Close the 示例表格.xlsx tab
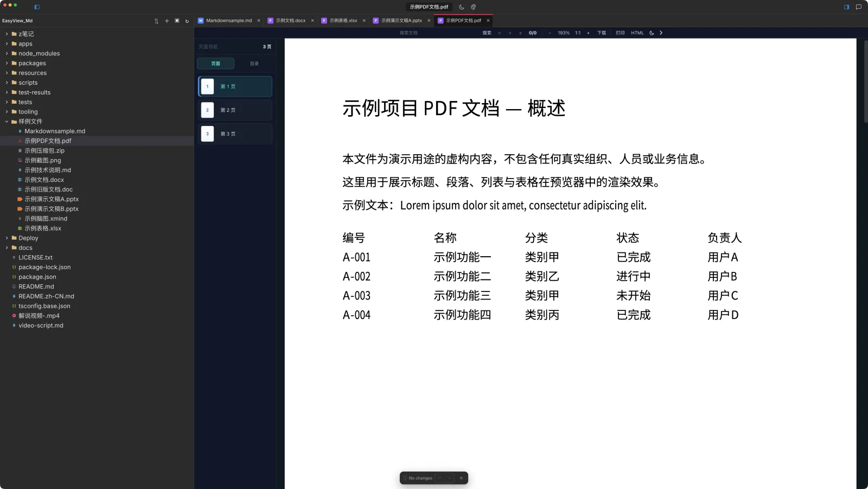The width and height of the screenshot is (868, 489). pyautogui.click(x=364, y=21)
